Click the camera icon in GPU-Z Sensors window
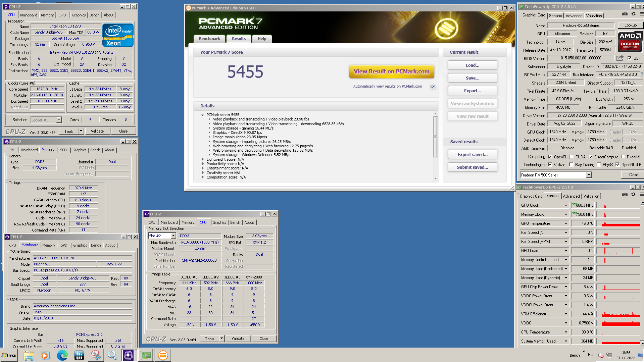This screenshot has width=644, height=362. click(x=625, y=195)
